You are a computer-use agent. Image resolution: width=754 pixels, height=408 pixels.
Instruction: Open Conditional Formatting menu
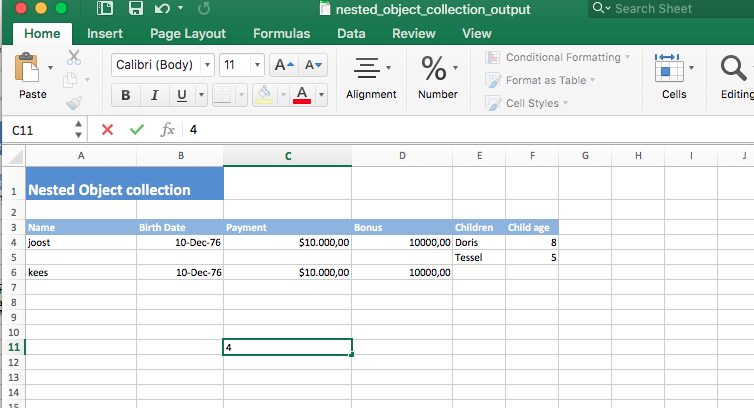[557, 57]
